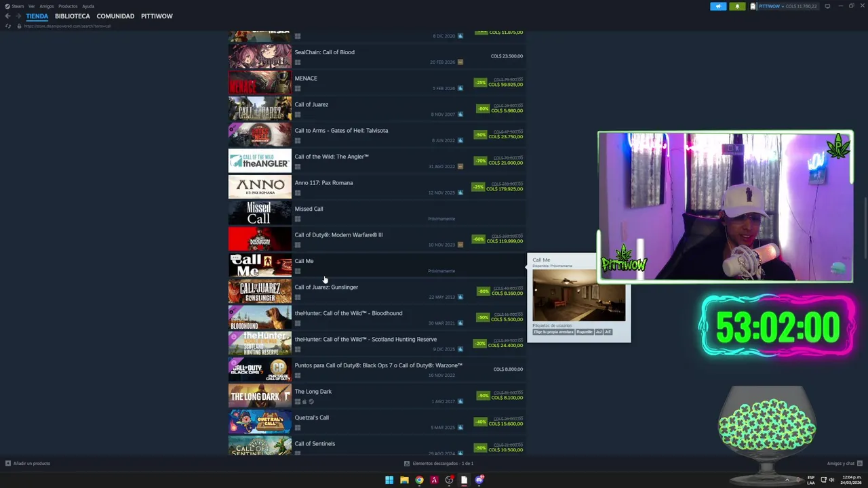868x488 pixels.
Task: Open the Ayuda menu
Action: pyautogui.click(x=88, y=6)
